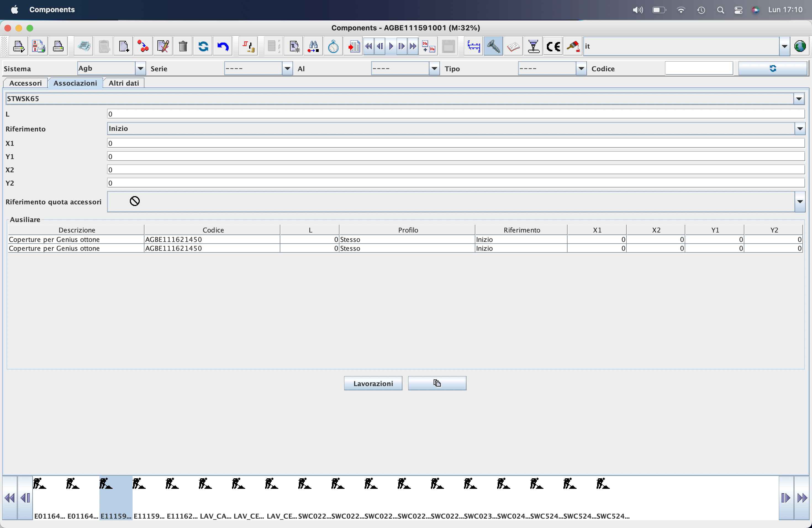Screen dimensions: 812x528
Task: Click the CE marking icon
Action: pyautogui.click(x=553, y=46)
